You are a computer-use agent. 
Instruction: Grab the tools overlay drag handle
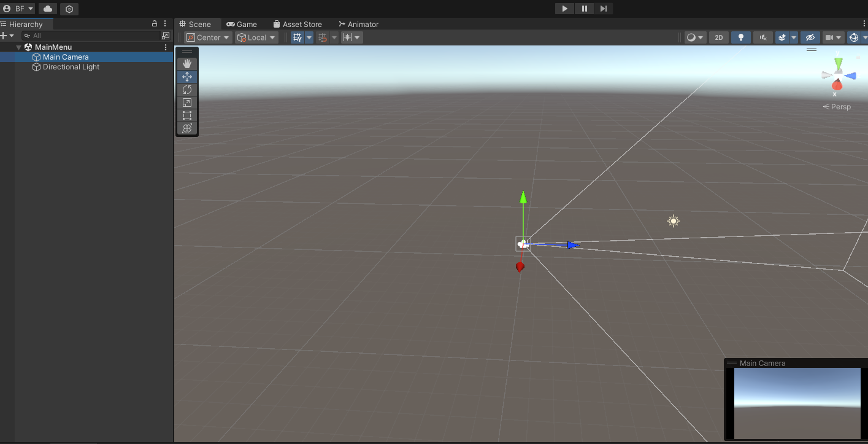click(187, 52)
